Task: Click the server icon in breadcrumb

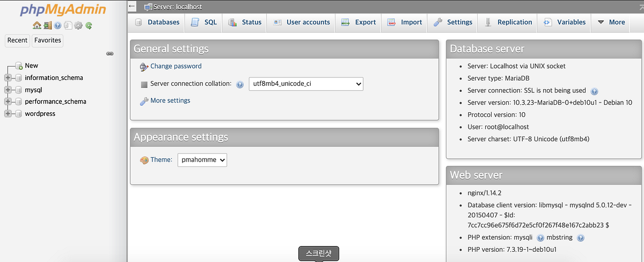Action: pyautogui.click(x=148, y=7)
